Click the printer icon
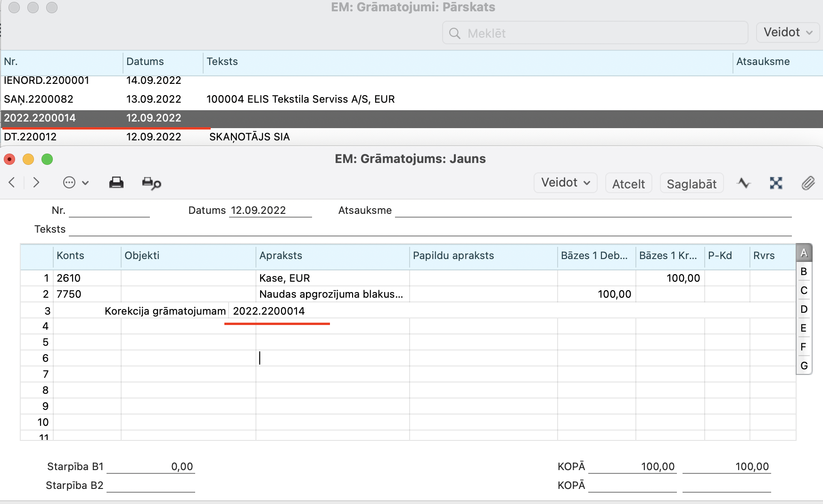Image resolution: width=823 pixels, height=504 pixels. [116, 183]
